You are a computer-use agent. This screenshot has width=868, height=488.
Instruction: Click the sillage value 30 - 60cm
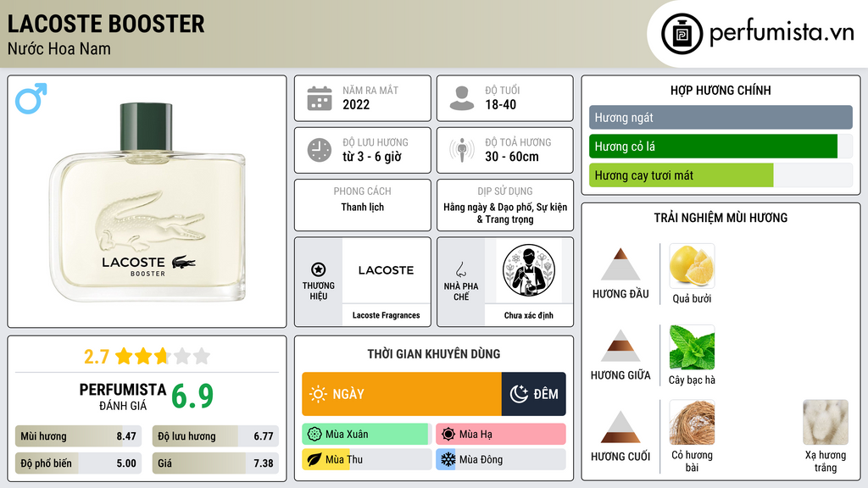tap(511, 157)
